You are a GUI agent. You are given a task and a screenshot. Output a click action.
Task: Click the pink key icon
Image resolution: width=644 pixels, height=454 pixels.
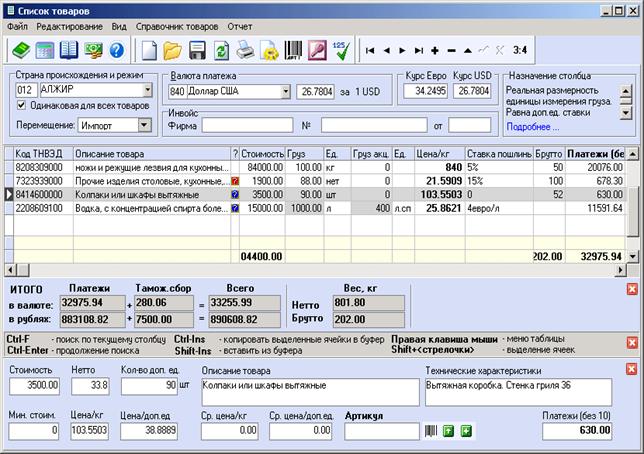point(317,51)
